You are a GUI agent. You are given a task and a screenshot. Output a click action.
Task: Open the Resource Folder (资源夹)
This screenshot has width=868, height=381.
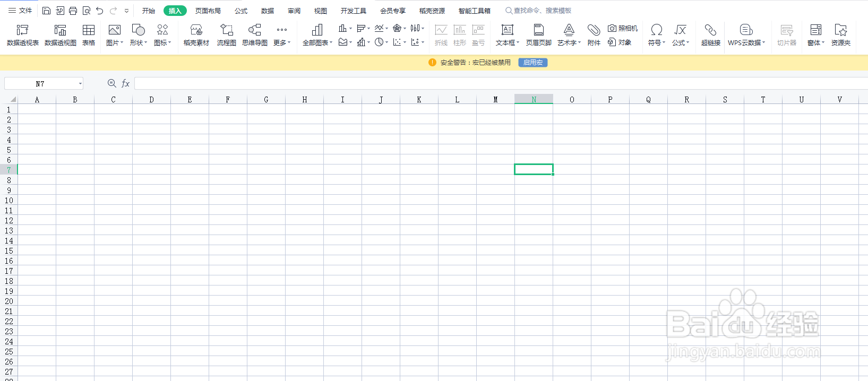tap(841, 36)
